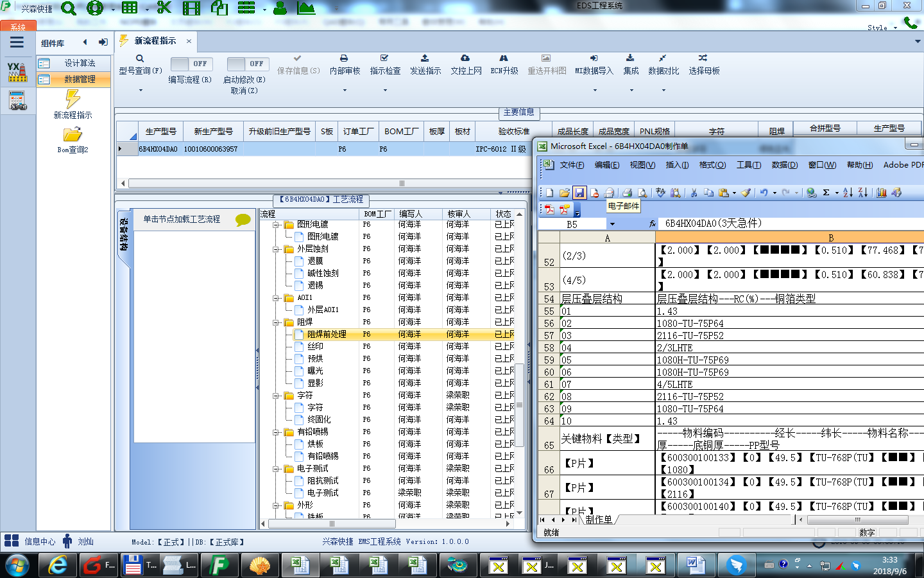Image resolution: width=924 pixels, height=578 pixels.
Task: Select 设计算法 in component library
Action: [x=73, y=63]
